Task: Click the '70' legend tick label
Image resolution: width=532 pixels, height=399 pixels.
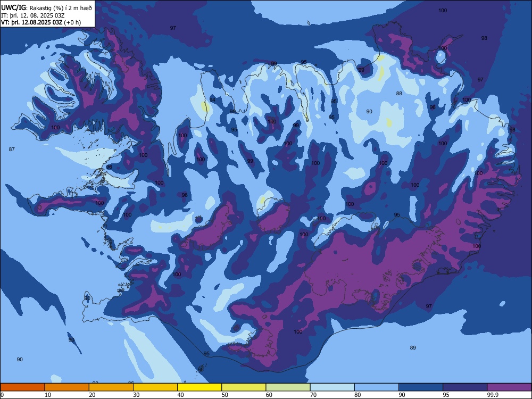Action: click(313, 395)
